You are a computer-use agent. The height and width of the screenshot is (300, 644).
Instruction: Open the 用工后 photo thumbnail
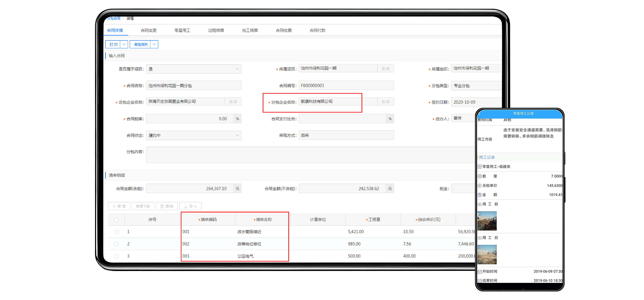point(487,254)
